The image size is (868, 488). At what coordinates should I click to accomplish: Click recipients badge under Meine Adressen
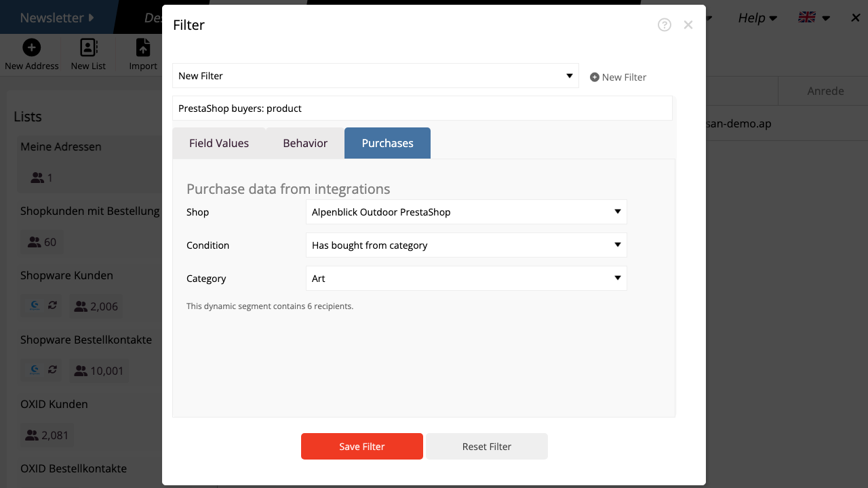pos(42,178)
